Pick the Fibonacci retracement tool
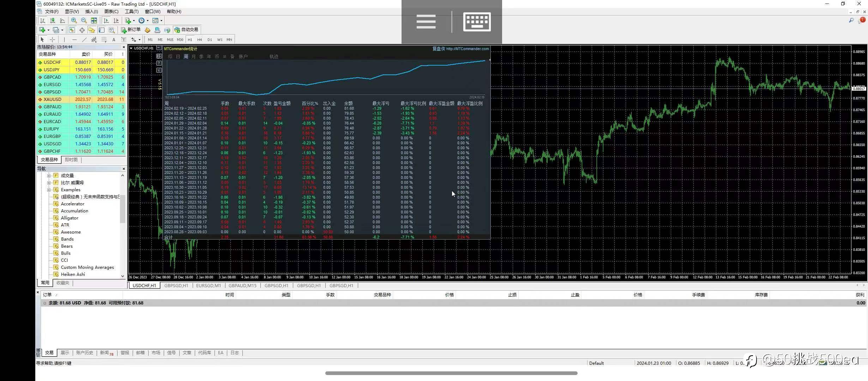The image size is (868, 381). tap(104, 40)
